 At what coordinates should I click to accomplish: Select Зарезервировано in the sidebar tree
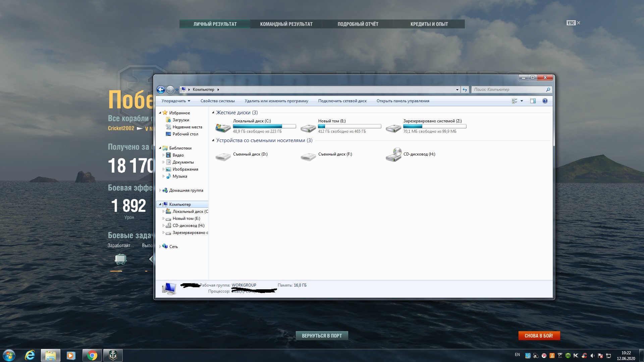click(x=190, y=233)
